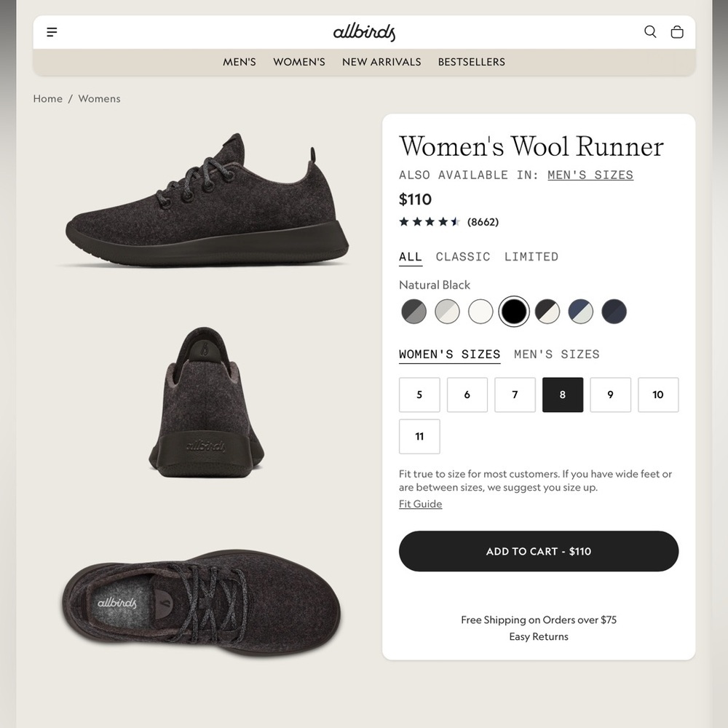Image resolution: width=728 pixels, height=728 pixels.
Task: Switch to MEN'S SIZES tab
Action: (557, 355)
